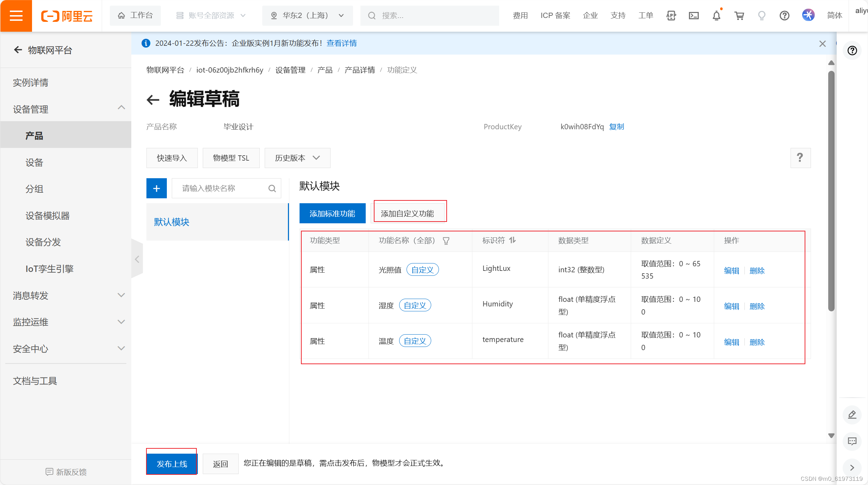The image size is (868, 485).
Task: Click 发布上线 button
Action: (172, 464)
